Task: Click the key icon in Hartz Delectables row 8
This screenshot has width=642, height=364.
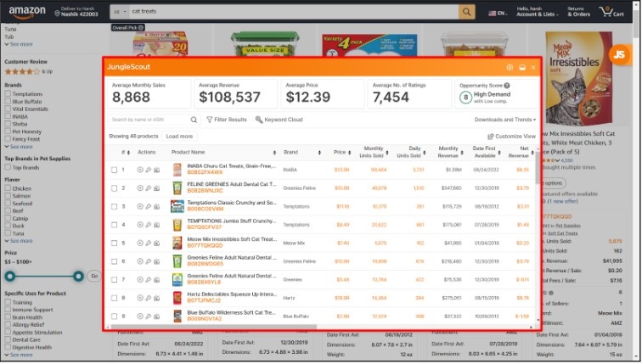Action: (149, 298)
